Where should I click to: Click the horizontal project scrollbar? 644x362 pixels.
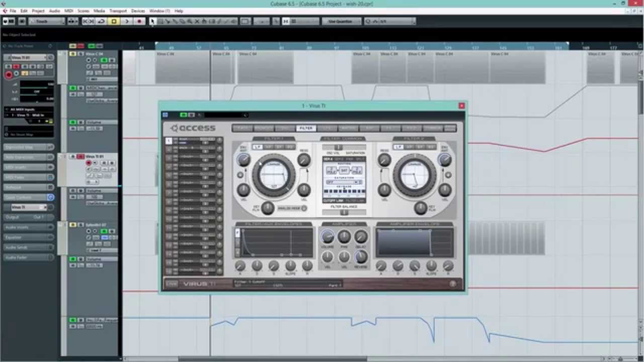pyautogui.click(x=272, y=359)
